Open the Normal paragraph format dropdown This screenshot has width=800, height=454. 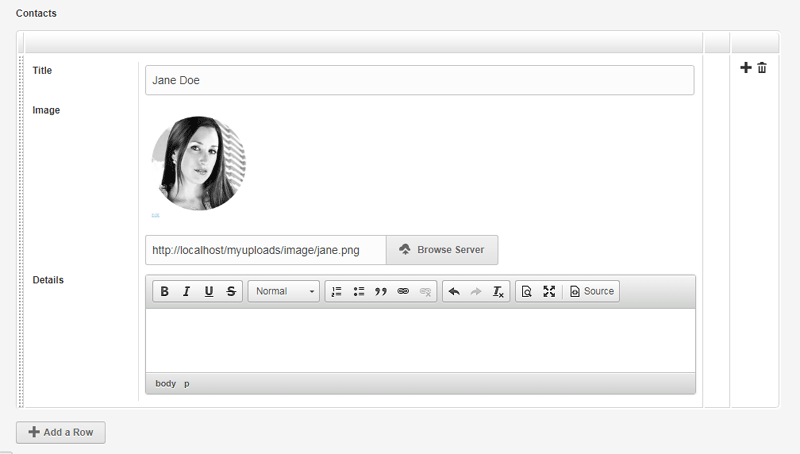click(x=284, y=291)
